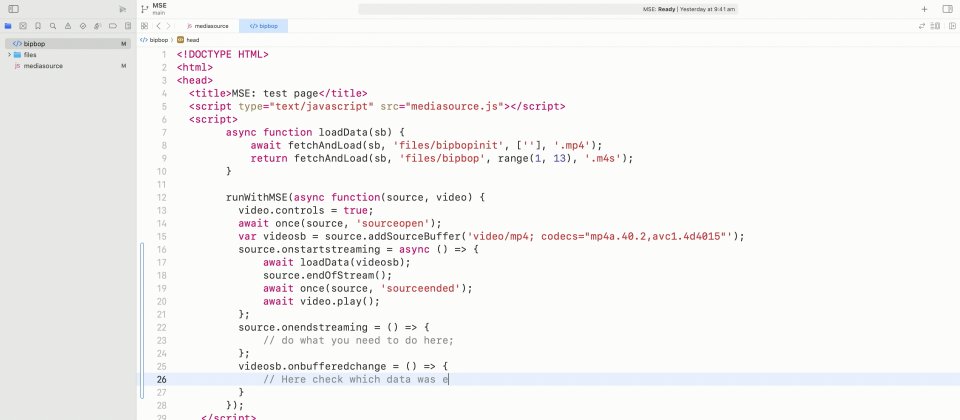Open the Bookmark navigator

tap(38, 26)
